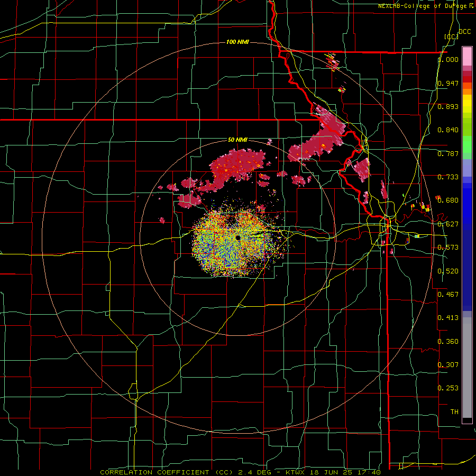The height and width of the screenshot is (476, 476).
Task: Click the TH label on the legend
Action: [454, 412]
